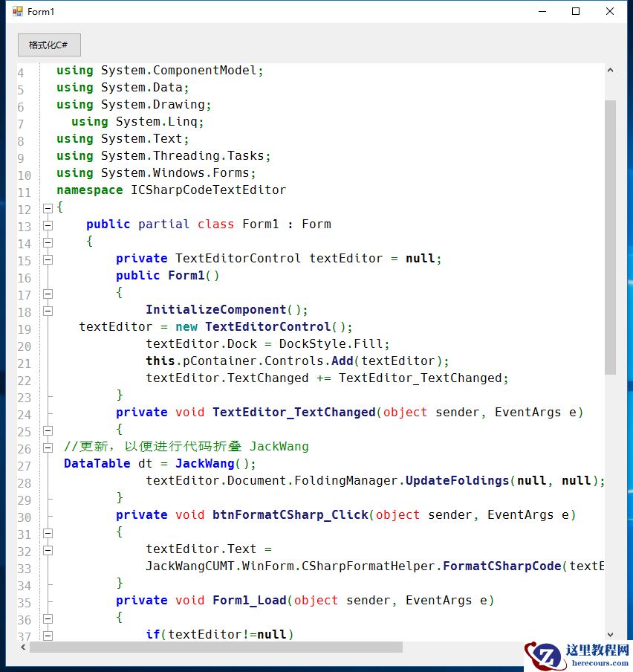
Task: Collapse the namespace ICSharpCodeTextEditor fold region
Action: tap(46, 210)
